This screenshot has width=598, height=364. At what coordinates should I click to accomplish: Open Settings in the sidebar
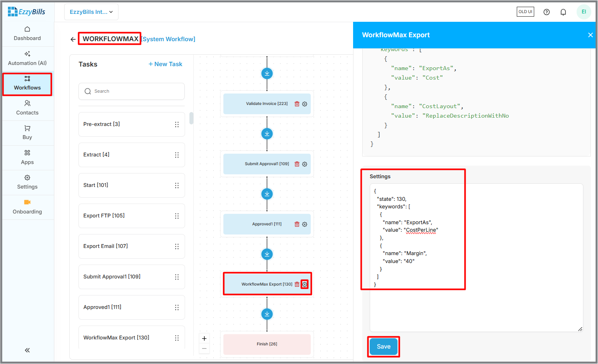pyautogui.click(x=27, y=182)
